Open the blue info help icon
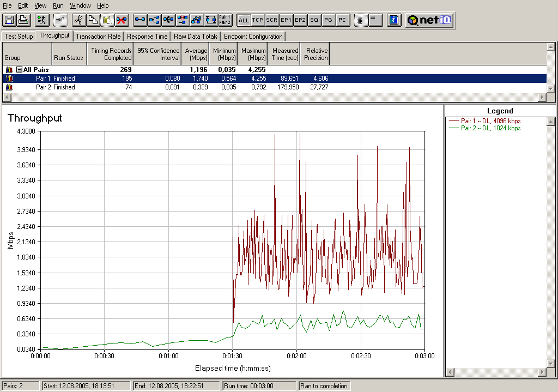Image resolution: width=558 pixels, height=392 pixels. pos(394,20)
